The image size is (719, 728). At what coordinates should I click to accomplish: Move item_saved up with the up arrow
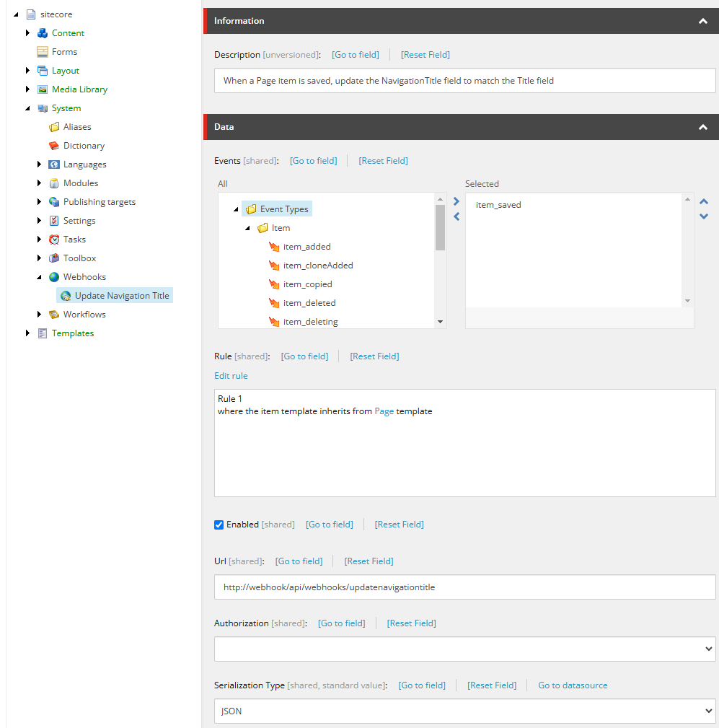coord(704,202)
